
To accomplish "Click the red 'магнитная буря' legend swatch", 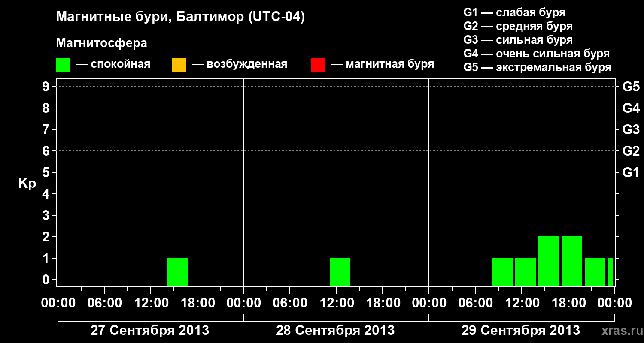I will 318,65.
